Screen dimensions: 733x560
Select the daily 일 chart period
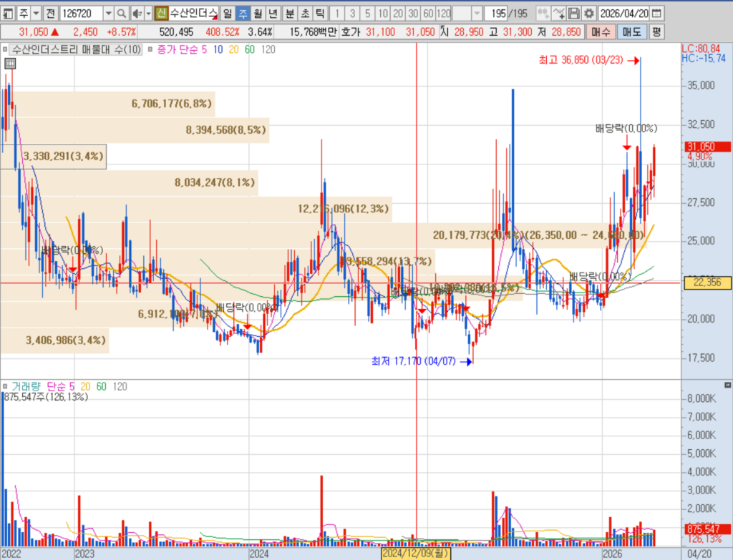point(227,13)
